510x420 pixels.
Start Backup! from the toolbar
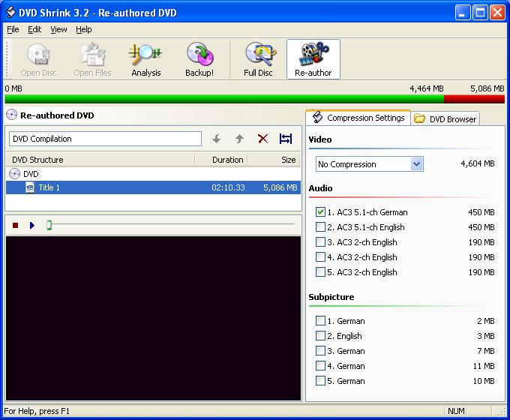pos(199,59)
